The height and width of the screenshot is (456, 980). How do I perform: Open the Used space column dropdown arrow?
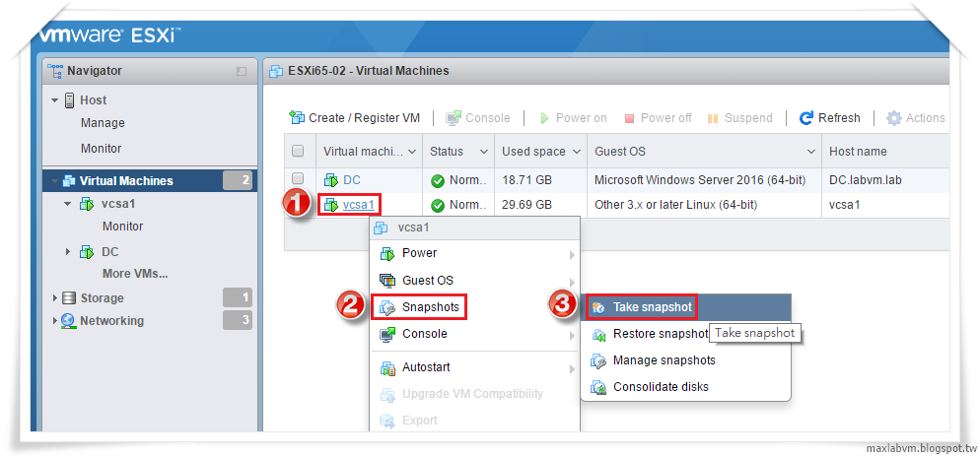(x=576, y=152)
